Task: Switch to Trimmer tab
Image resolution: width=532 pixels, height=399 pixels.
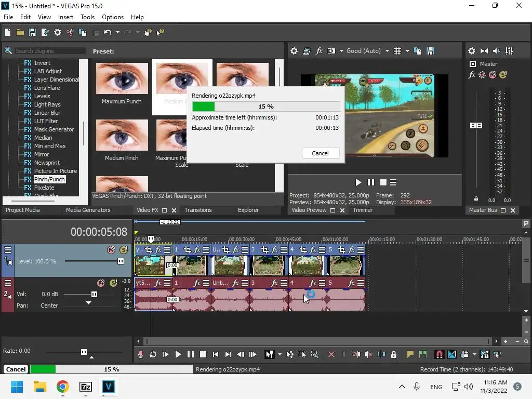Action: coord(362,210)
